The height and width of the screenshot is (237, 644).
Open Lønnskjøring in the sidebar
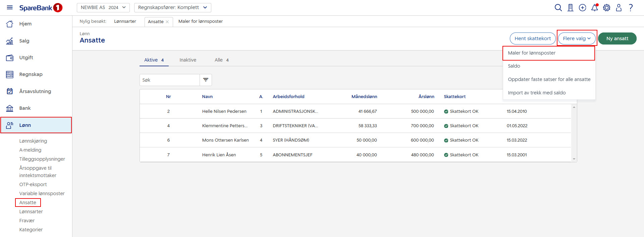[x=33, y=141]
